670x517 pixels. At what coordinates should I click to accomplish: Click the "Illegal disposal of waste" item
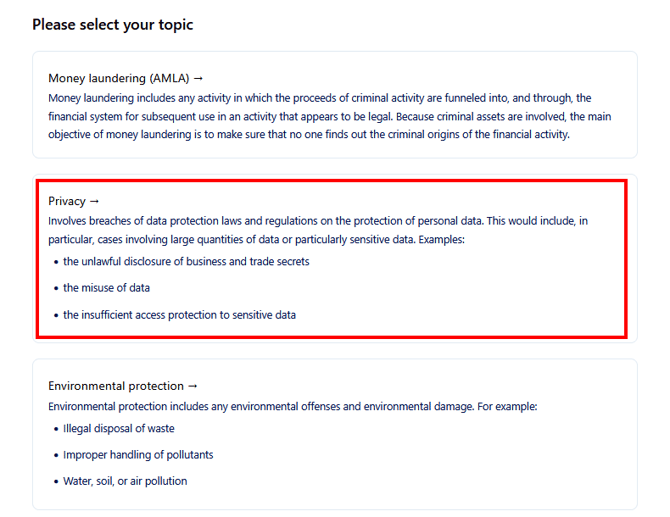118,428
